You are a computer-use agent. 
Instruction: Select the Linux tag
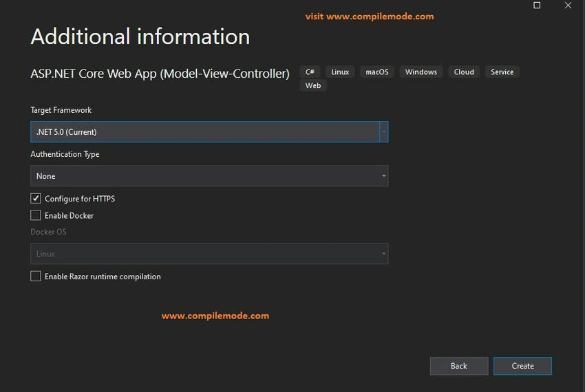(x=340, y=72)
